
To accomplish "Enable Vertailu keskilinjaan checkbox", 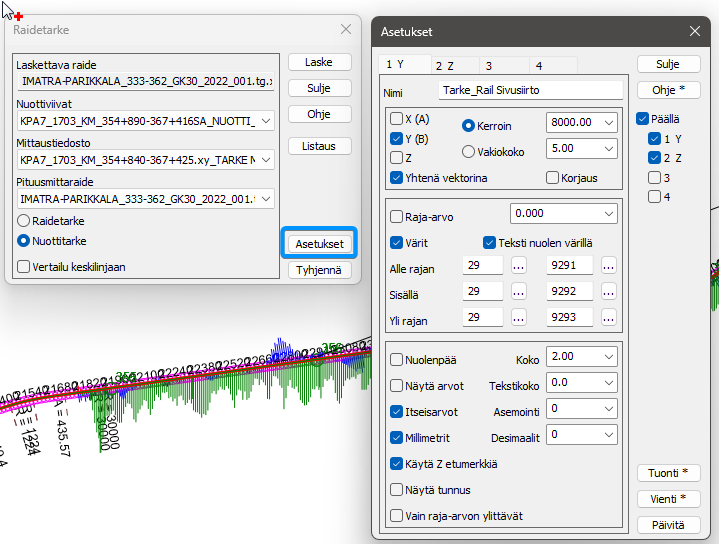I will click(24, 267).
